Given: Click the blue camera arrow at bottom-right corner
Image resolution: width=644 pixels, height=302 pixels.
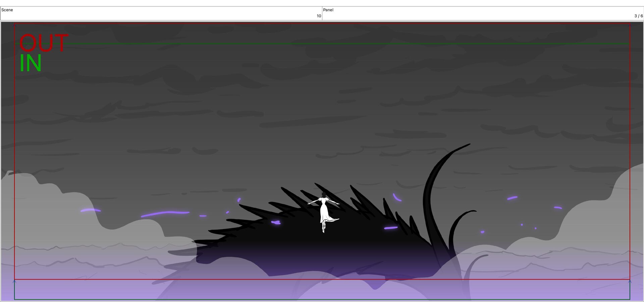Looking at the screenshot, I should [x=630, y=281].
